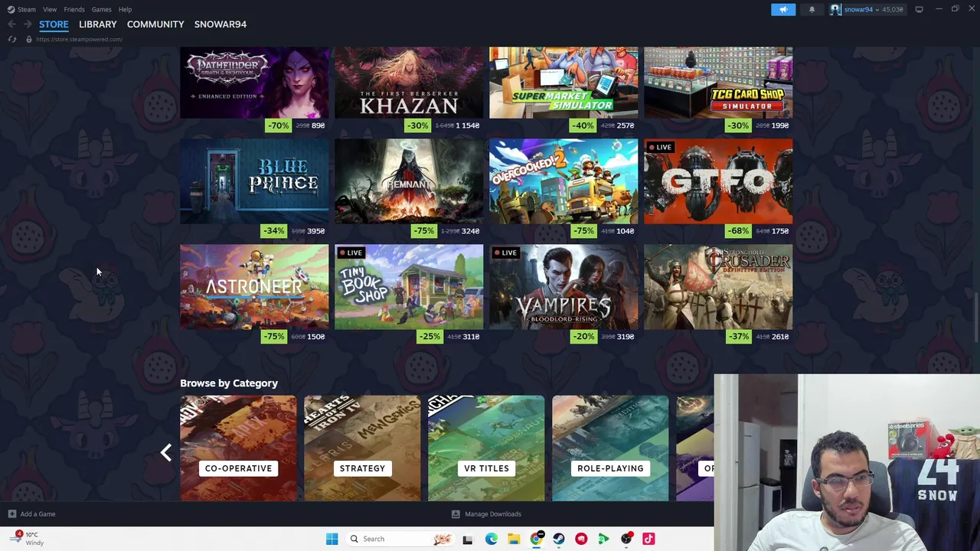
Task: Open the GTFO game tile
Action: pyautogui.click(x=718, y=181)
